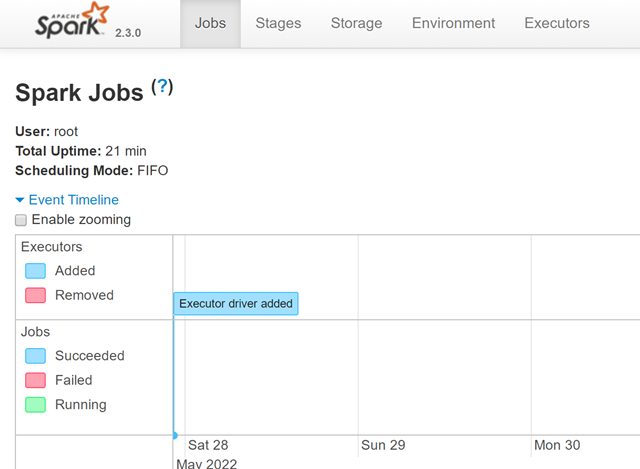The height and width of the screenshot is (469, 640).
Task: Click the Sun 29 timeline label
Action: [383, 445]
